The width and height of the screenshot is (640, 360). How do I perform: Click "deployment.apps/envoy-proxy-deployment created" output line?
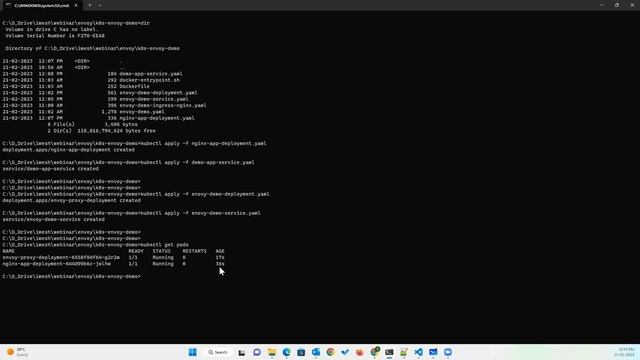point(71,200)
